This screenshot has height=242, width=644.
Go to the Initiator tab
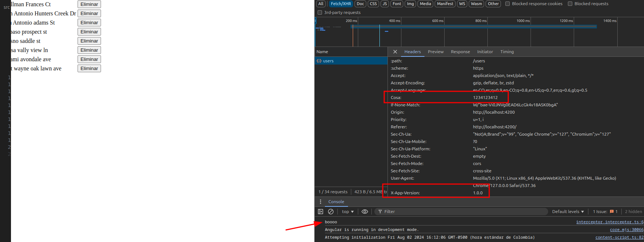(x=485, y=52)
